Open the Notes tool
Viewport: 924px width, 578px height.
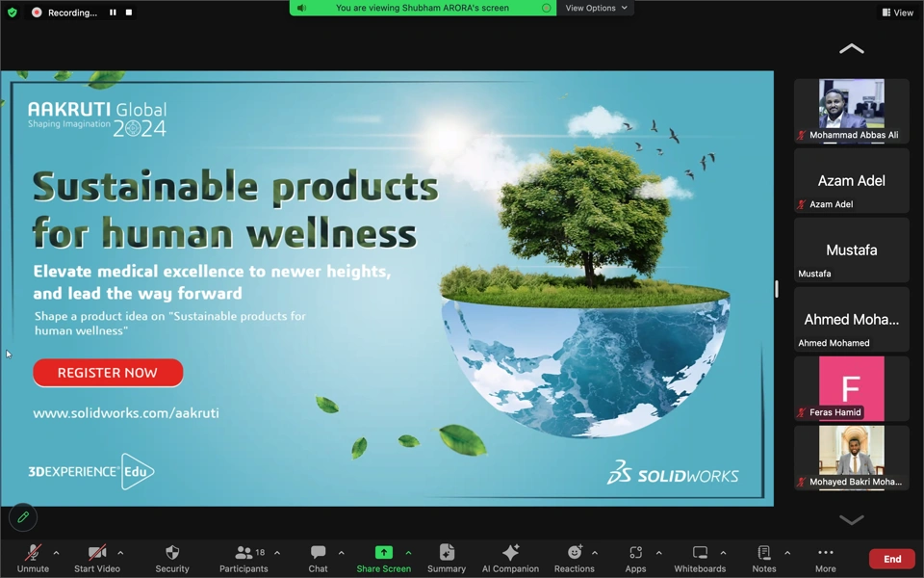(764, 558)
